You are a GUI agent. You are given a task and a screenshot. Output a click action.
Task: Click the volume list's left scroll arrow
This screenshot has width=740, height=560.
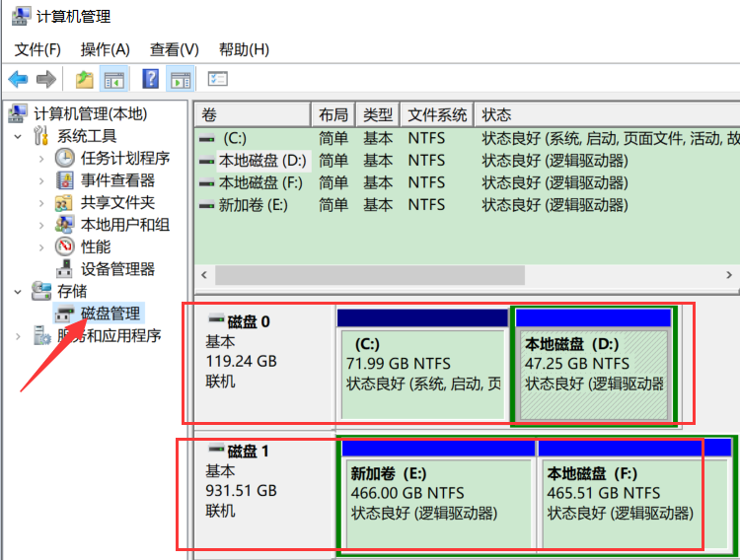point(204,275)
